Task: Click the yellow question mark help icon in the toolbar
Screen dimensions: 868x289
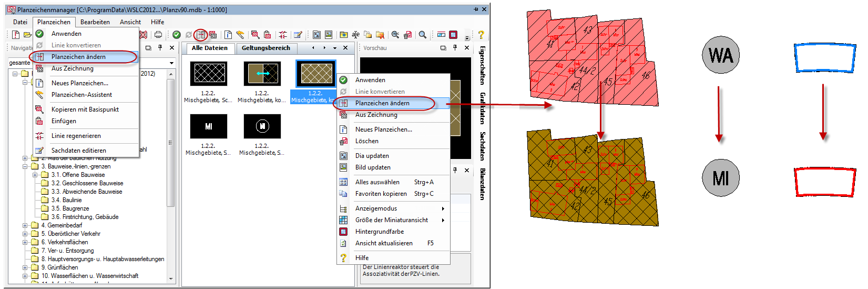Action: click(481, 35)
